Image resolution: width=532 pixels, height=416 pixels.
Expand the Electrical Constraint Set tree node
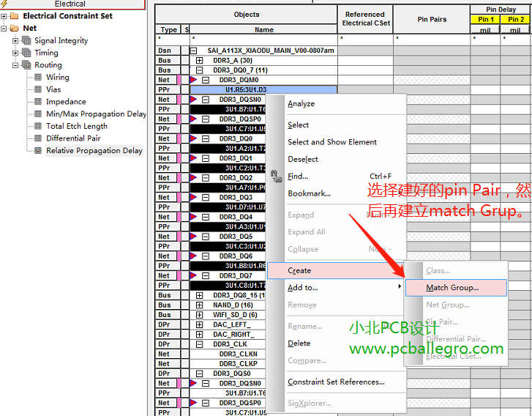(4, 16)
